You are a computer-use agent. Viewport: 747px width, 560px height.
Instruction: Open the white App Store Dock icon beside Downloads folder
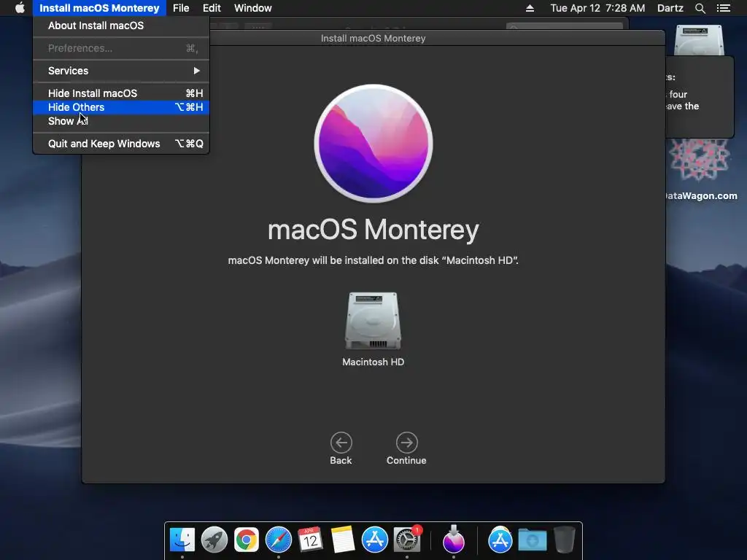[500, 540]
